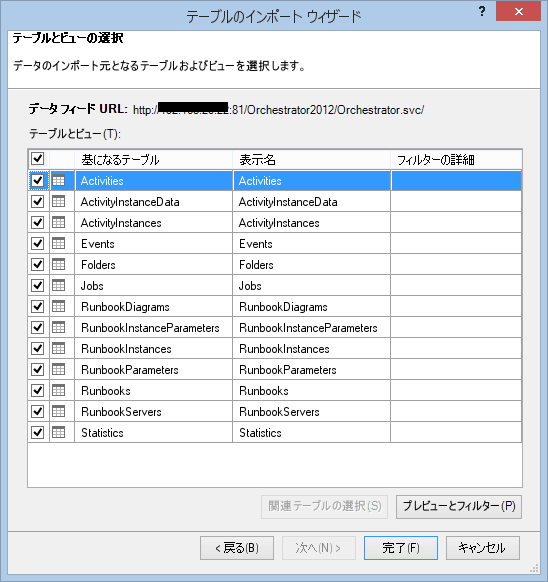Screen dimensions: 548x582
Task: Click the 完了(F) finish button
Action: 401,548
